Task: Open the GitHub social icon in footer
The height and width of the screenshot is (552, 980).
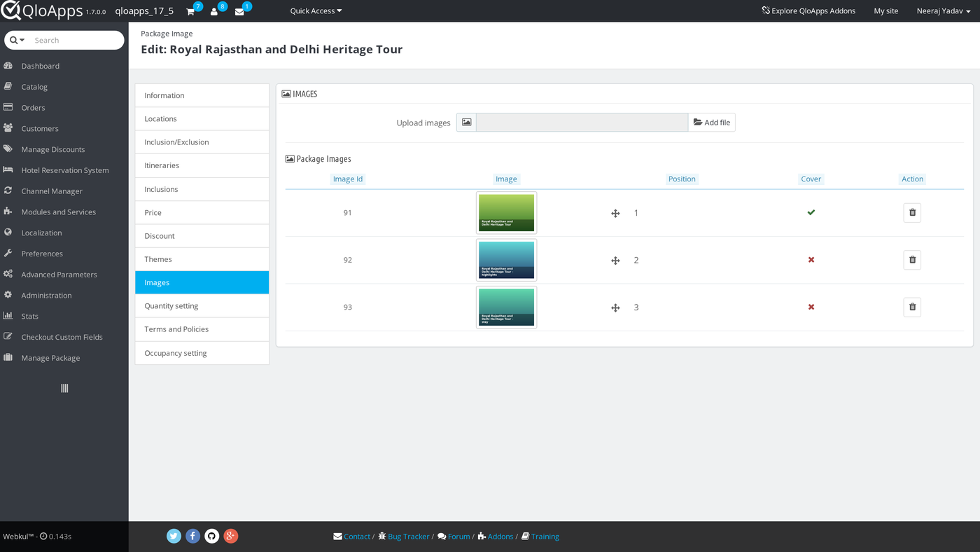Action: coord(212,536)
